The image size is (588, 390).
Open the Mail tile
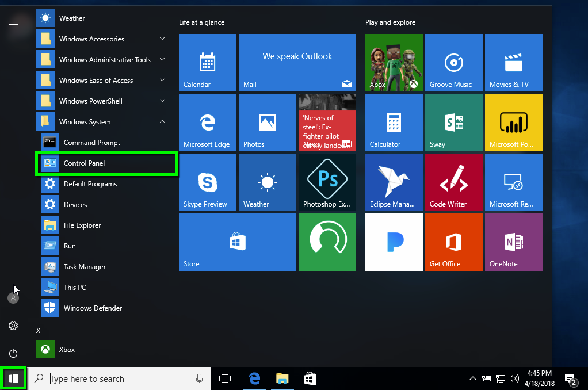[x=297, y=63]
